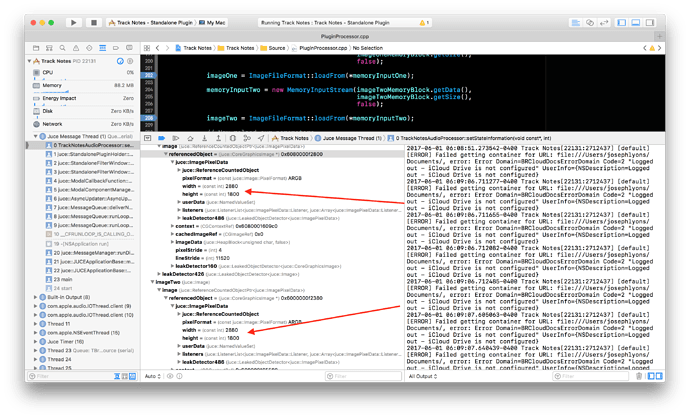The width and height of the screenshot is (690, 418).
Task: Open the CPU gauge report
Action: 83,73
